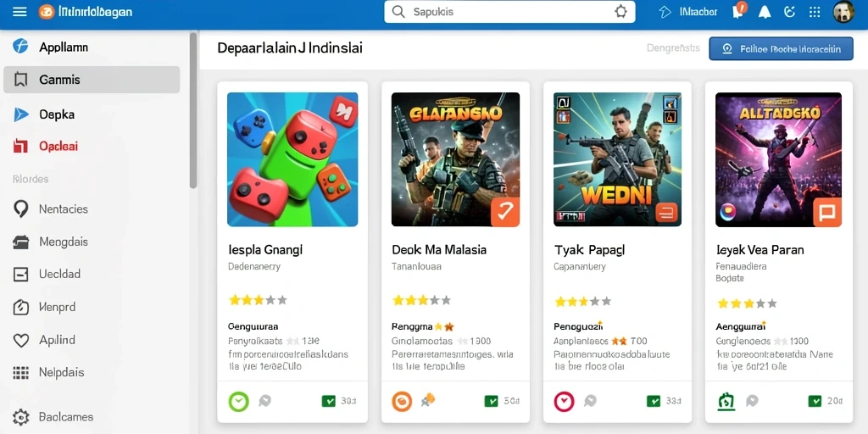Toggle green checkbox on Iespla Gnangl card

click(329, 401)
